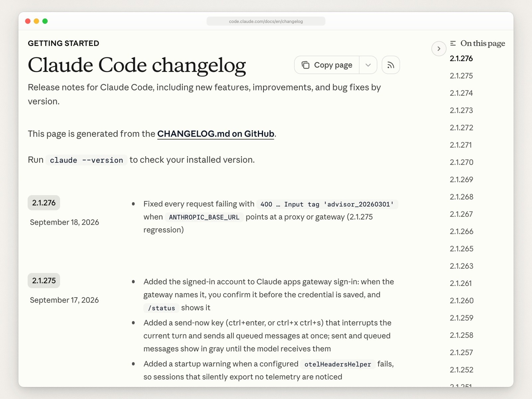The height and width of the screenshot is (399, 532).
Task: Open section 2.1.267 from sidebar
Action: 461,214
